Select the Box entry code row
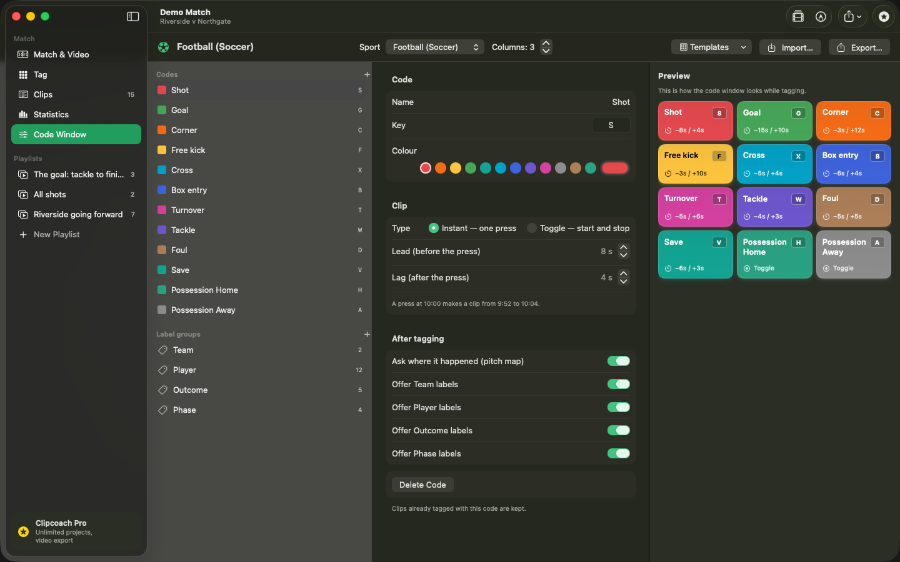Viewport: 900px width, 562px height. [261, 190]
